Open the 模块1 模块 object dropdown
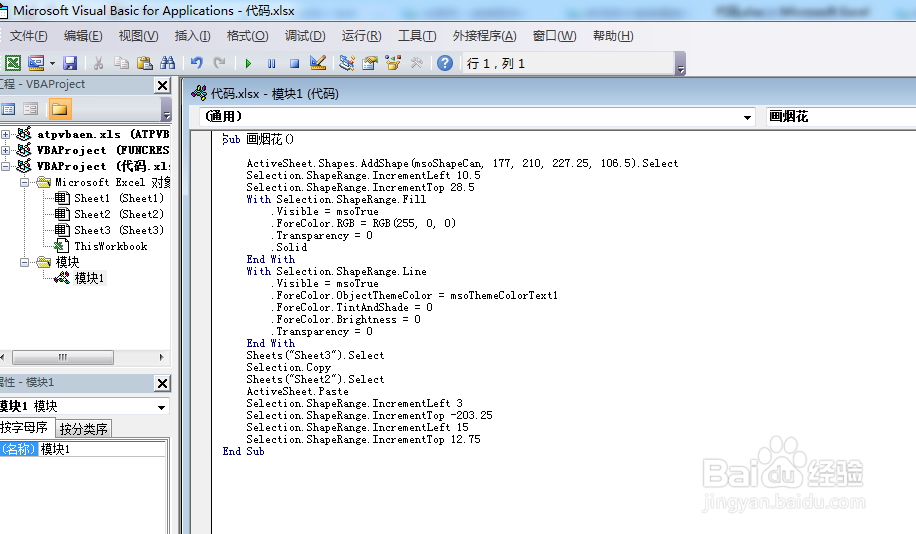This screenshot has width=916, height=534. (161, 407)
